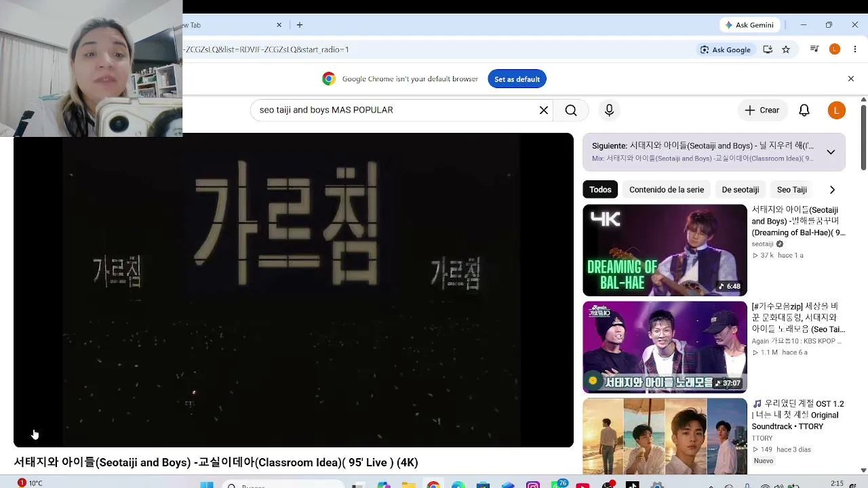Open the Dreaming of Bal-Hae video title
Viewport: 868px width, 488px height.
click(x=799, y=221)
